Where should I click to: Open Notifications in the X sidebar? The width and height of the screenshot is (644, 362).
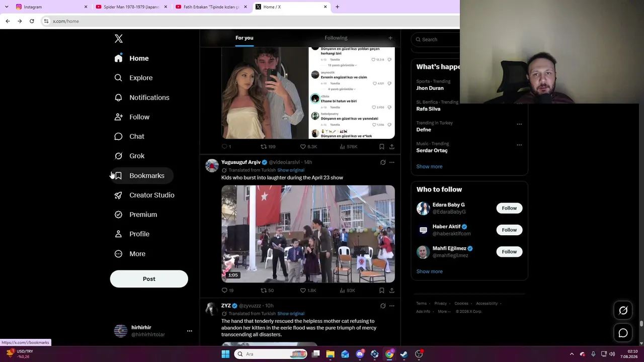(142, 98)
